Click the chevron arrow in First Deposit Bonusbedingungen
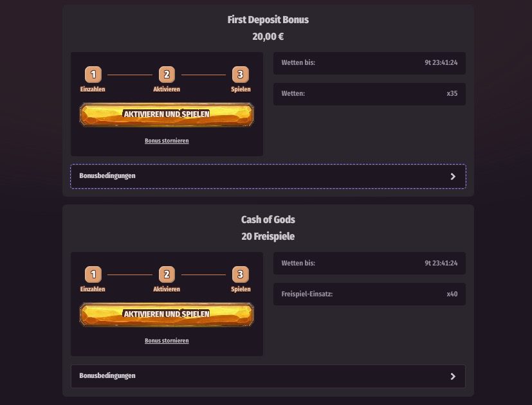The height and width of the screenshot is (405, 532). [453, 176]
